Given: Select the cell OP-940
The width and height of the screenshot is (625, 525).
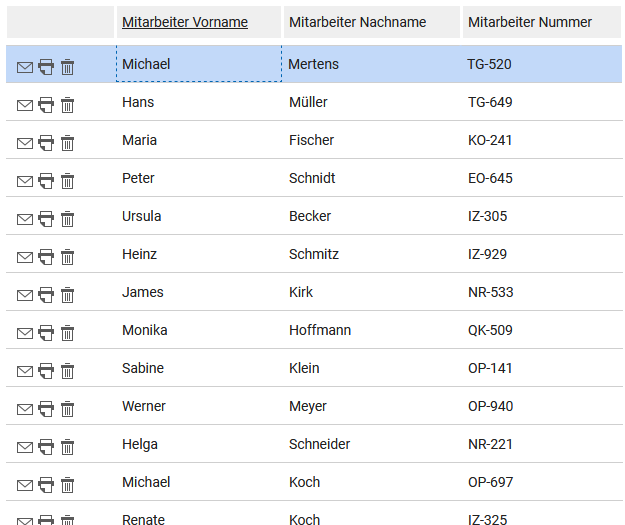Looking at the screenshot, I should point(542,406).
